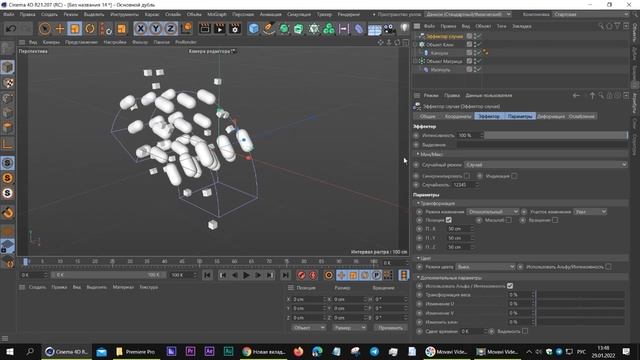Switch to Эффектор tab in attributes
The image size is (640, 360).
pos(489,116)
